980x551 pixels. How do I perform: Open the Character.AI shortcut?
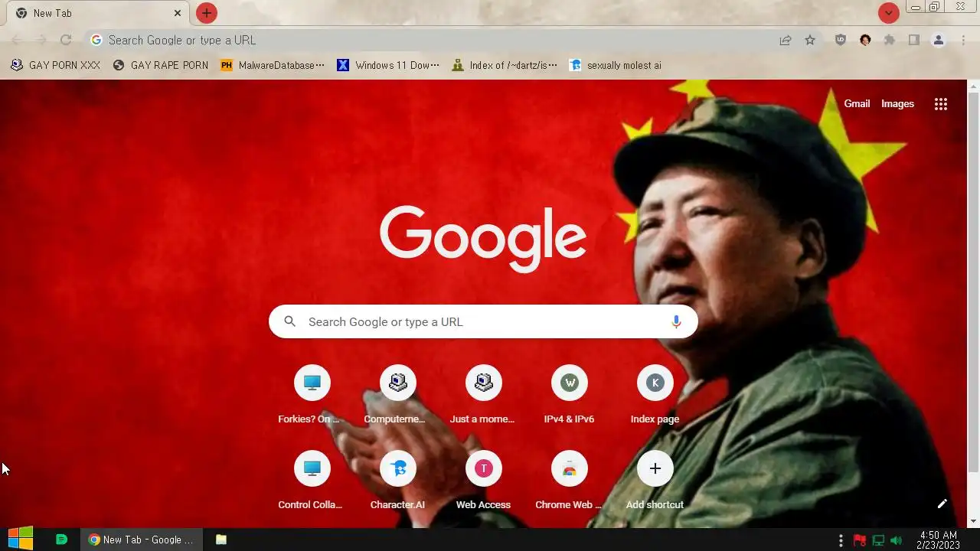[x=397, y=480]
